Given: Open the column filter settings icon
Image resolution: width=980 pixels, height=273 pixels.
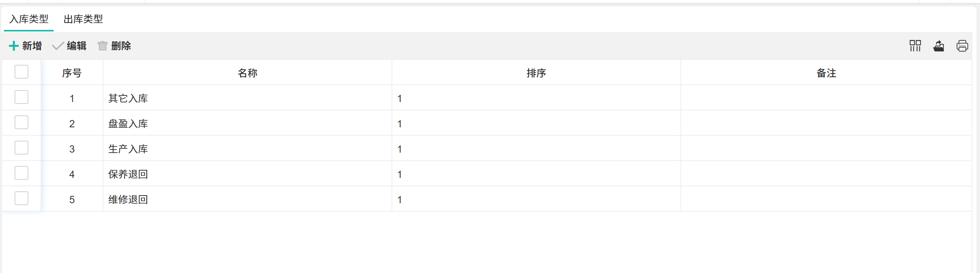Looking at the screenshot, I should (915, 46).
